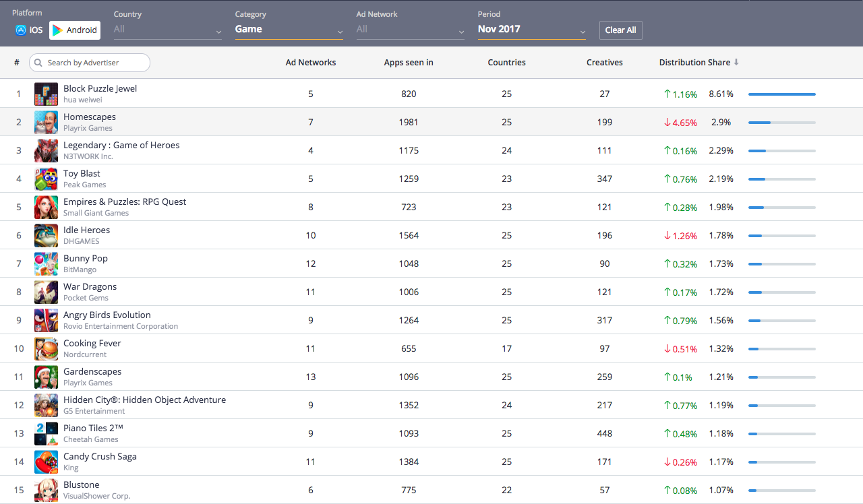The image size is (863, 504).
Task: Open Homescapes app icon
Action: [x=46, y=123]
